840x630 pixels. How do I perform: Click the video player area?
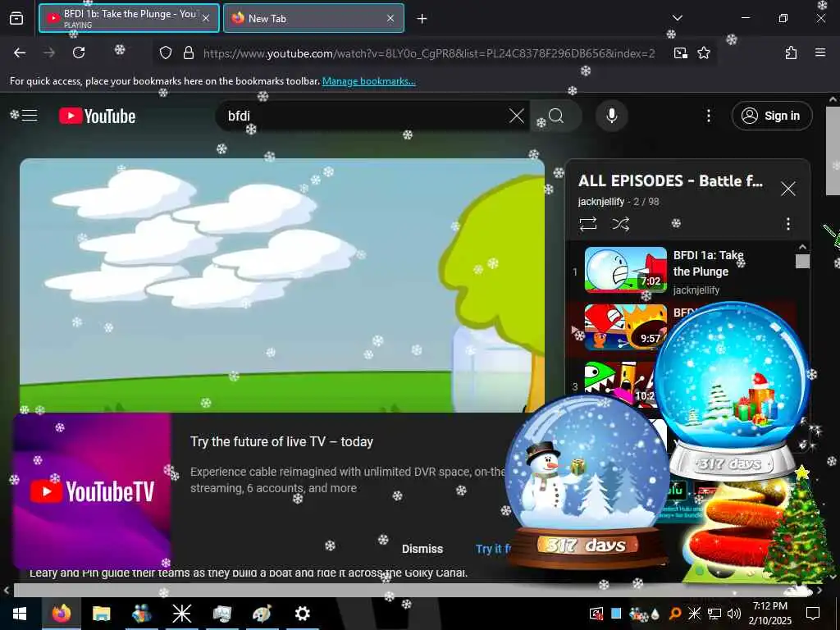(282, 285)
